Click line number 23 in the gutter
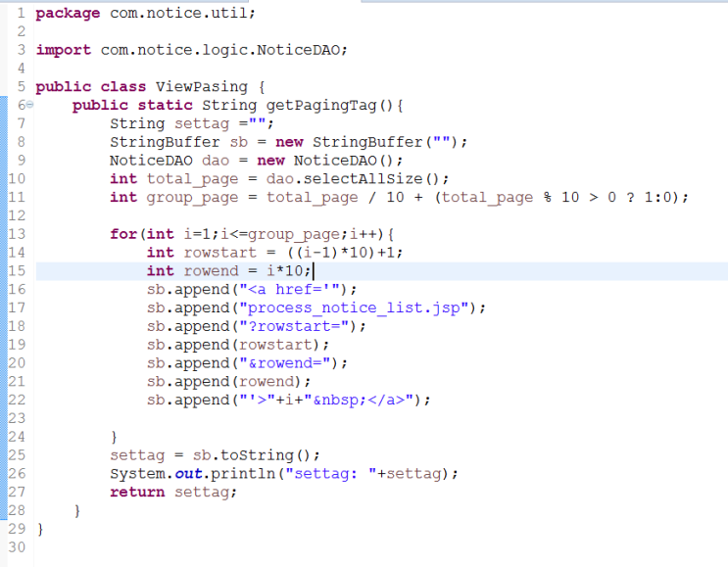Viewport: 728px width, 567px height. 17,418
